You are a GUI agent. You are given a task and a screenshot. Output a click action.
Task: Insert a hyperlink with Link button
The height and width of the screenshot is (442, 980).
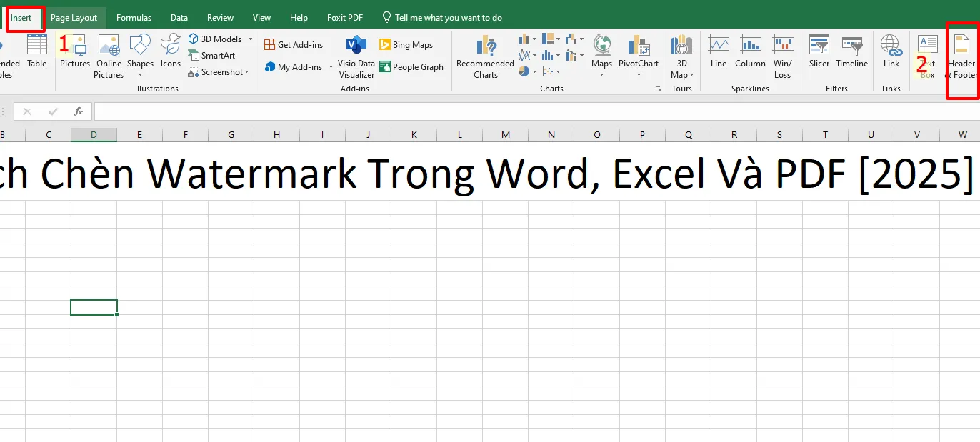click(x=891, y=51)
